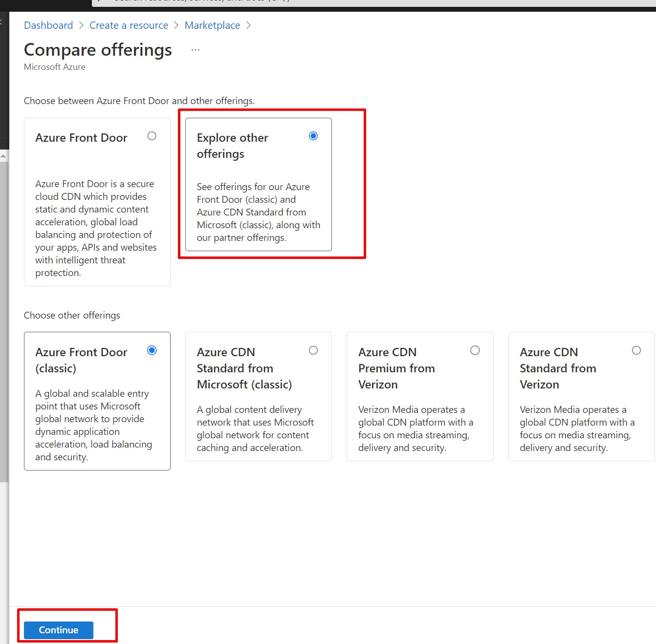The height and width of the screenshot is (644, 656).
Task: Choose the Azure Front Door (classic) radio button
Action: (x=152, y=350)
